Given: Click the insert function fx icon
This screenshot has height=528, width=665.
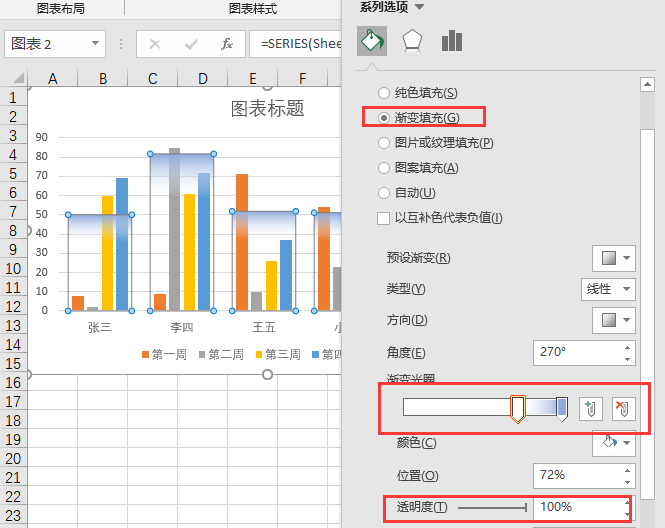Looking at the screenshot, I should coord(227,44).
